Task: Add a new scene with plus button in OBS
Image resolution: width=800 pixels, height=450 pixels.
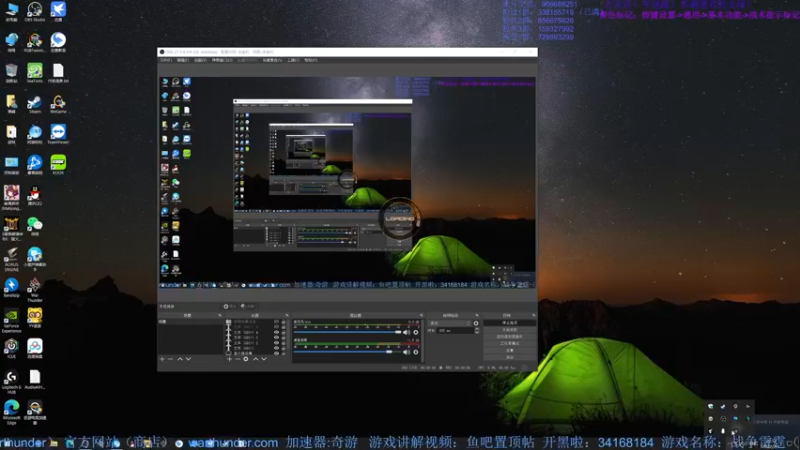Action: coord(162,359)
